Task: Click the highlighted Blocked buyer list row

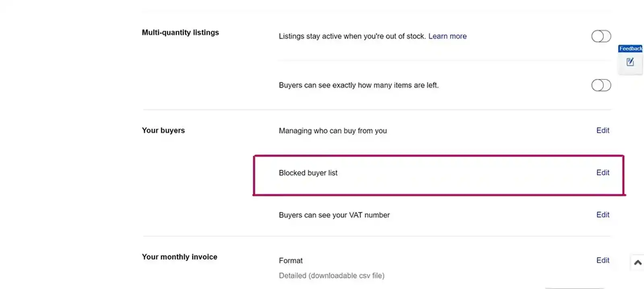Action: pyautogui.click(x=439, y=175)
